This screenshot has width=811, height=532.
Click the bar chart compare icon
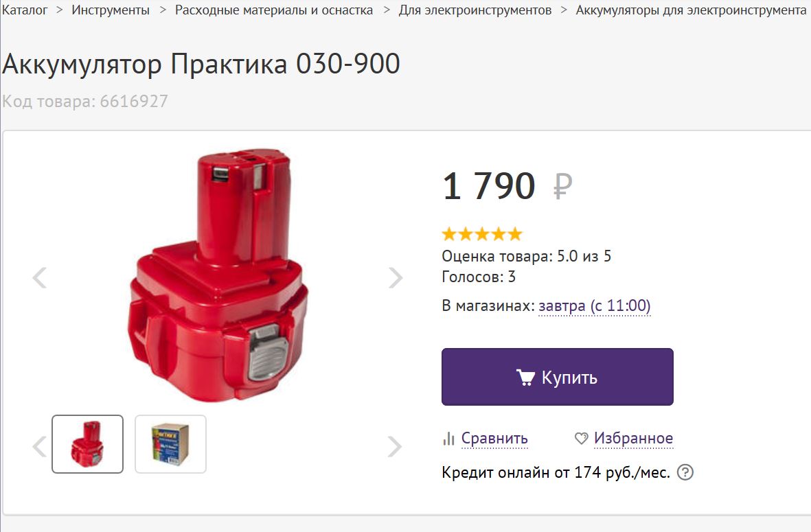click(448, 439)
